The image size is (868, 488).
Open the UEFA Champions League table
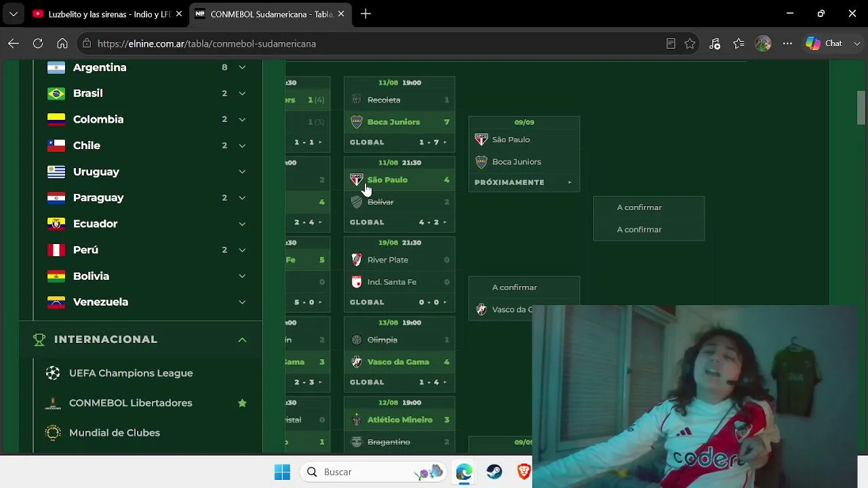click(x=131, y=373)
